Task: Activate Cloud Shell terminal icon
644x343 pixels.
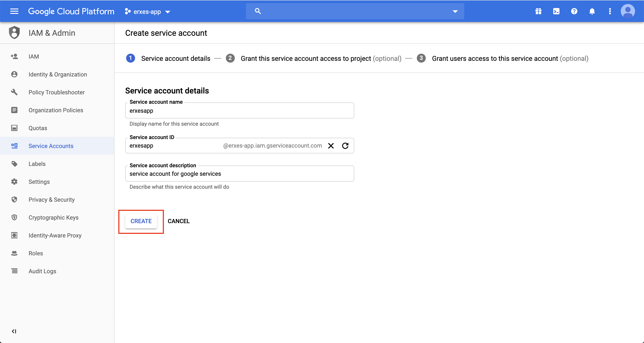Action: [556, 11]
